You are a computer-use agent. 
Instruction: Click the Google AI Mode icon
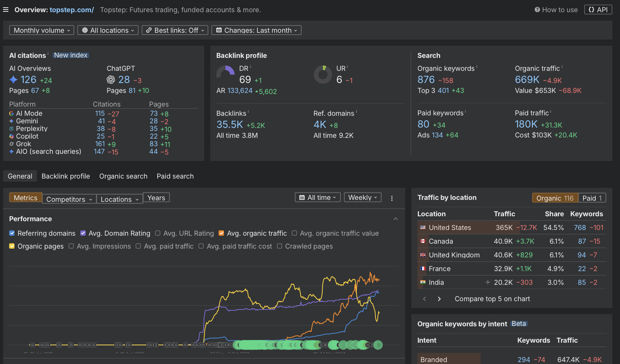11,113
